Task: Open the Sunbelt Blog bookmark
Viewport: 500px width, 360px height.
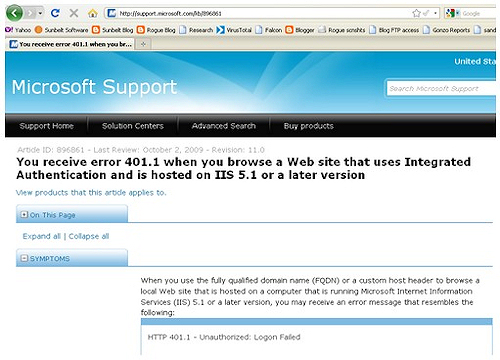Action: tap(113, 30)
